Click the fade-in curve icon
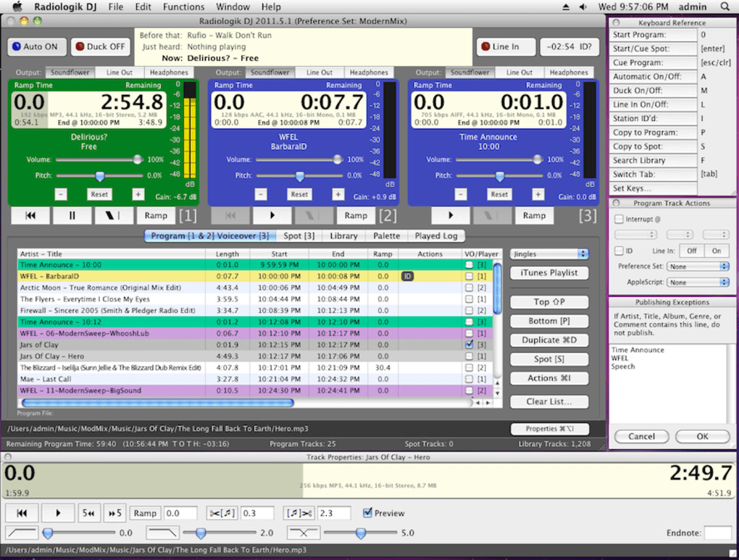 (22, 533)
